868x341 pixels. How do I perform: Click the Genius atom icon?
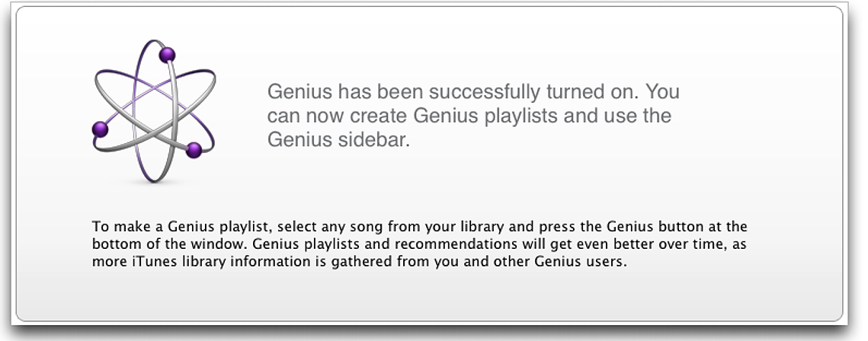(154, 110)
